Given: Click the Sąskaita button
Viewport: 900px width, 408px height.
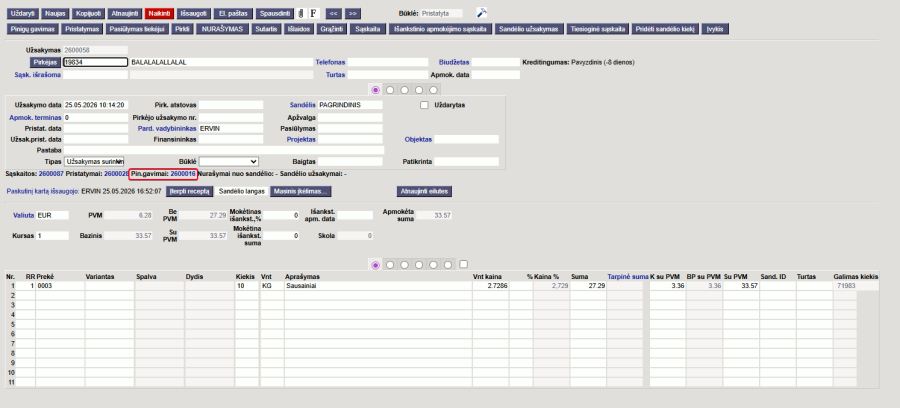Looking at the screenshot, I should point(367,29).
